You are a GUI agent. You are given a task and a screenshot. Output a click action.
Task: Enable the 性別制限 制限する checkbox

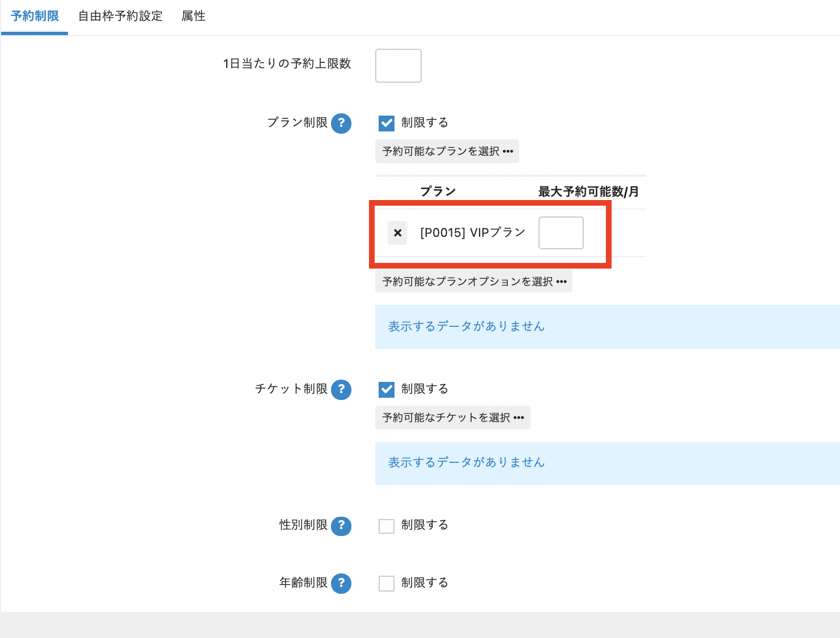(387, 526)
